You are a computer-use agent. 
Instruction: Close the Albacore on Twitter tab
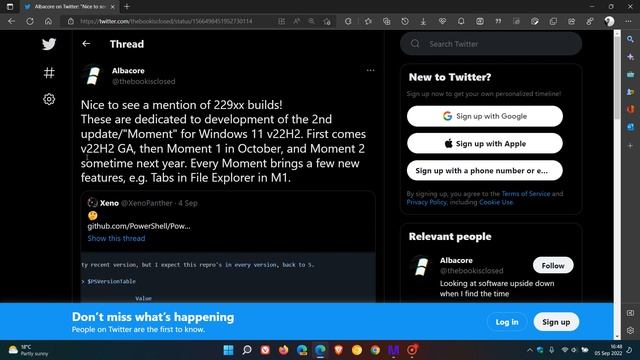[113, 7]
